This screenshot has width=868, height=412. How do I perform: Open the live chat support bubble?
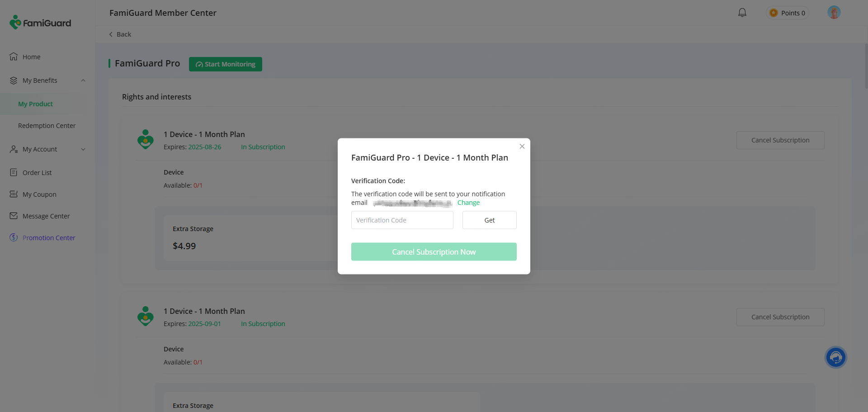[835, 357]
